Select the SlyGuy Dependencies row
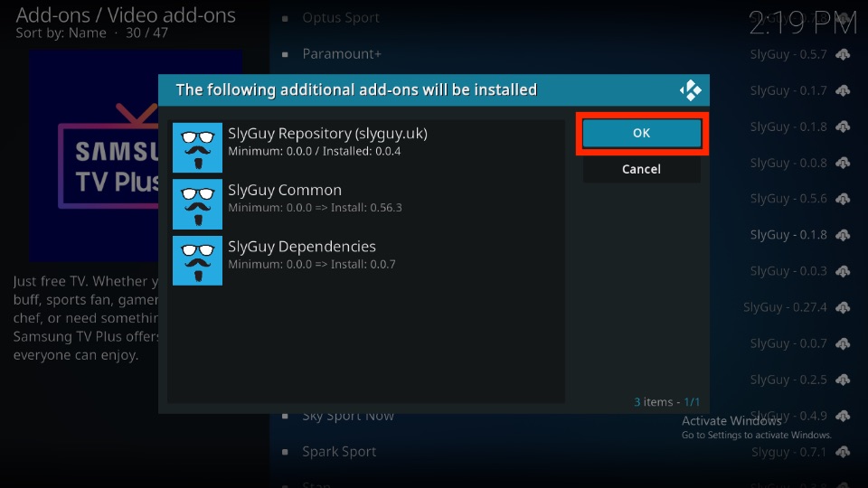Screen dimensions: 868x488 click(x=366, y=260)
